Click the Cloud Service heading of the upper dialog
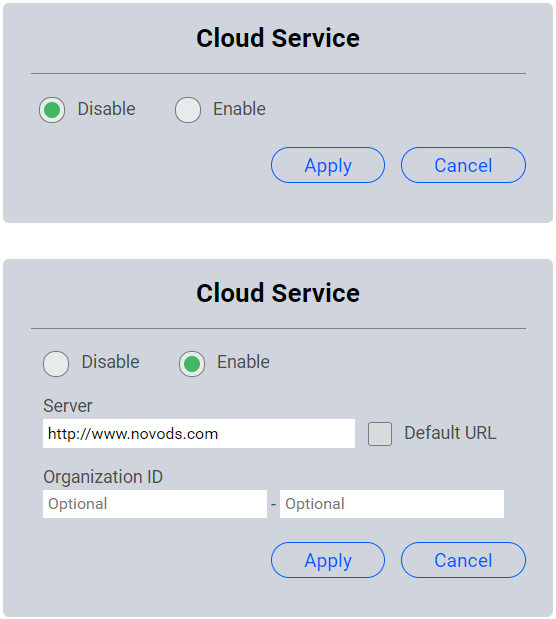The height and width of the screenshot is (619, 556). pos(278,38)
